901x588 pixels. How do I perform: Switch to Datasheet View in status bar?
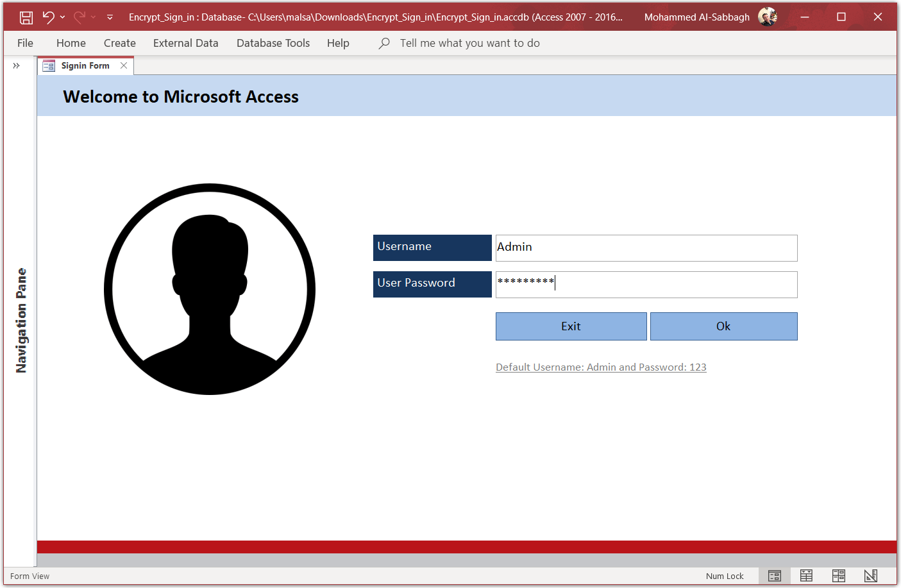click(807, 576)
